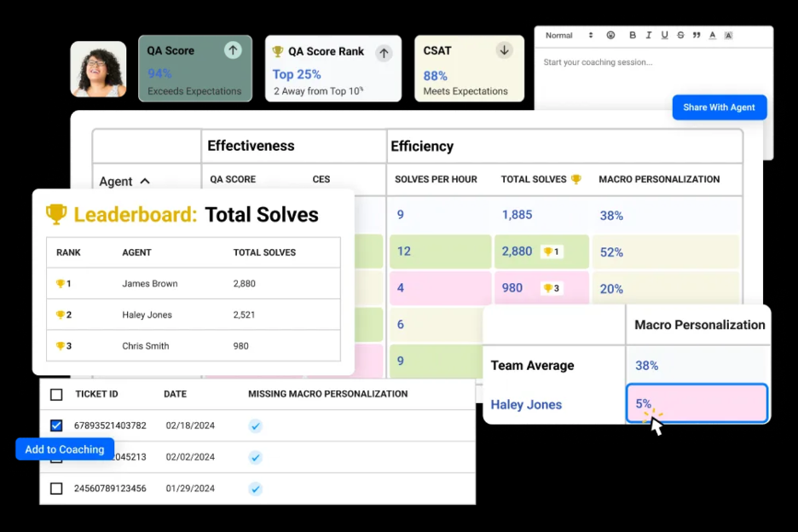Toggle the select-all checkbox in the ticket header
Screen dimensions: 798x532
click(x=56, y=394)
